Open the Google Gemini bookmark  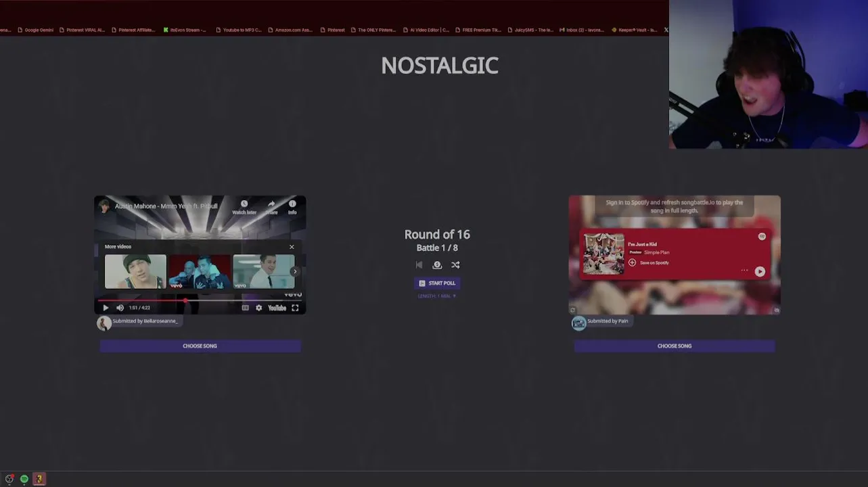[x=35, y=30]
